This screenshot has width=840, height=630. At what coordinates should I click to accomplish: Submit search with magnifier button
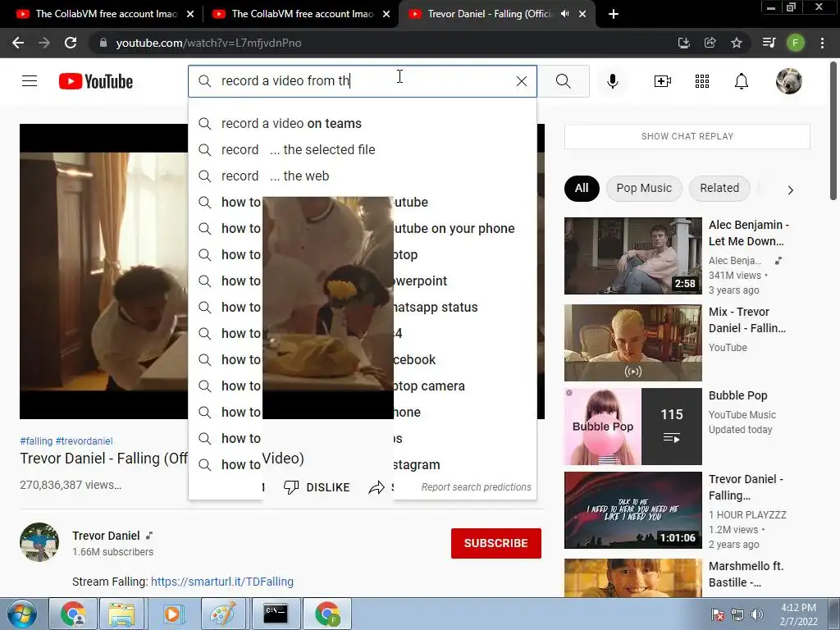click(563, 81)
